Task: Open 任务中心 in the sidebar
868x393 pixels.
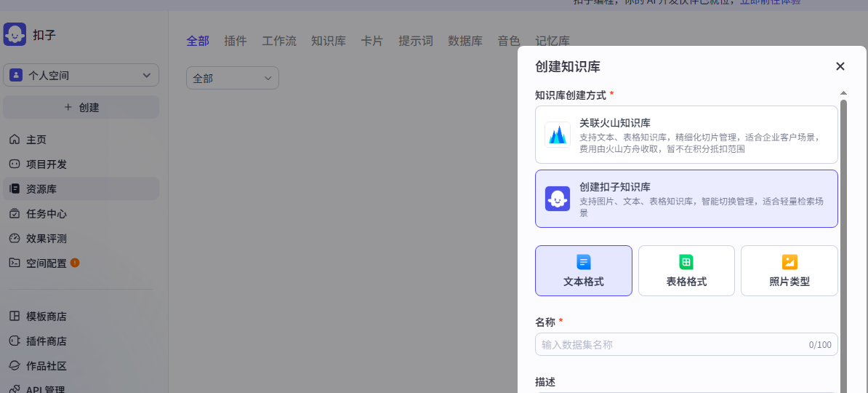Action: point(81,213)
